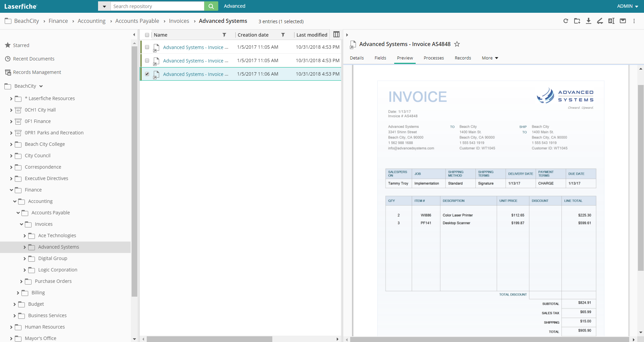Check the first Advanced Systems invoice checkbox
Image resolution: width=644 pixels, height=342 pixels.
point(147,47)
